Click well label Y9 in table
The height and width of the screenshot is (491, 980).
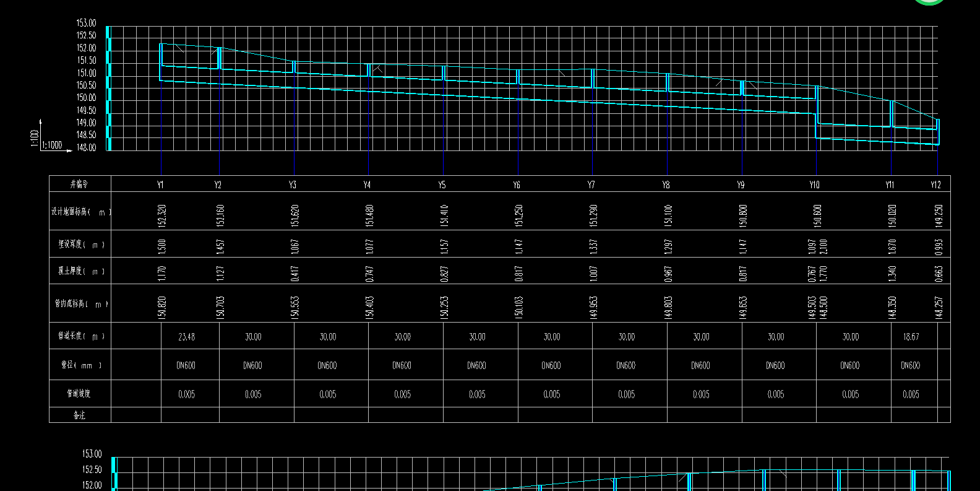[x=741, y=185]
